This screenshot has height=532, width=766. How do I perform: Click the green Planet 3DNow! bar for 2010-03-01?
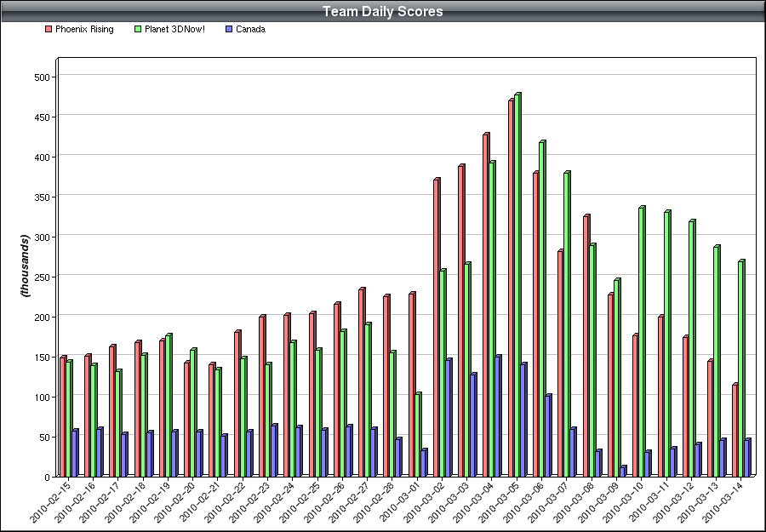(418, 435)
